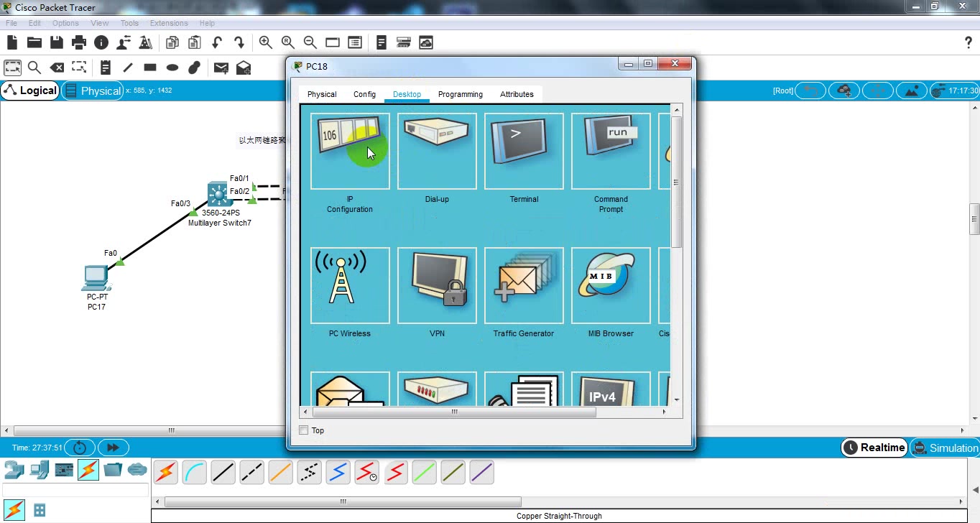Click power cycle devices button
This screenshot has height=523, width=980.
pos(80,448)
